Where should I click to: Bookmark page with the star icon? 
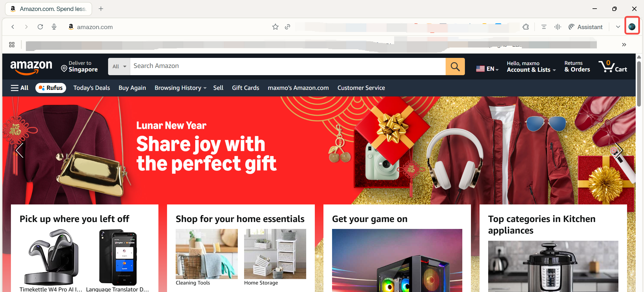click(275, 27)
